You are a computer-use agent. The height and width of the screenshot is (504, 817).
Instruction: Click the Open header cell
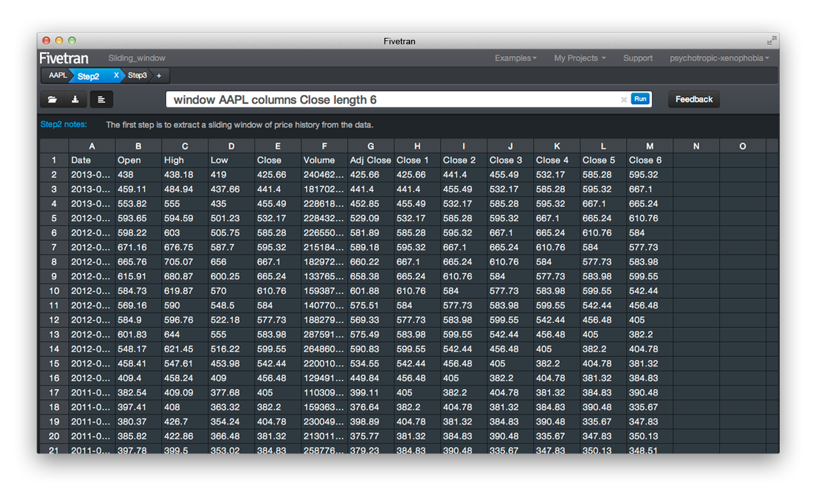point(138,160)
